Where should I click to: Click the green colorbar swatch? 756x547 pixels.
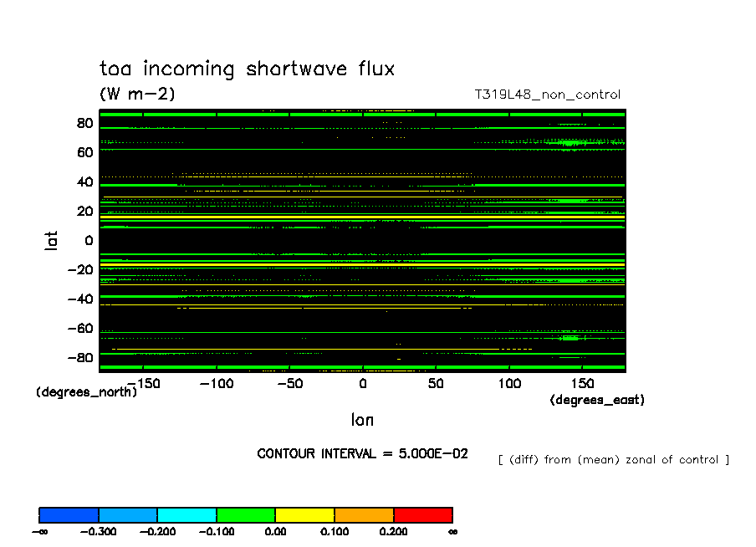point(246,514)
